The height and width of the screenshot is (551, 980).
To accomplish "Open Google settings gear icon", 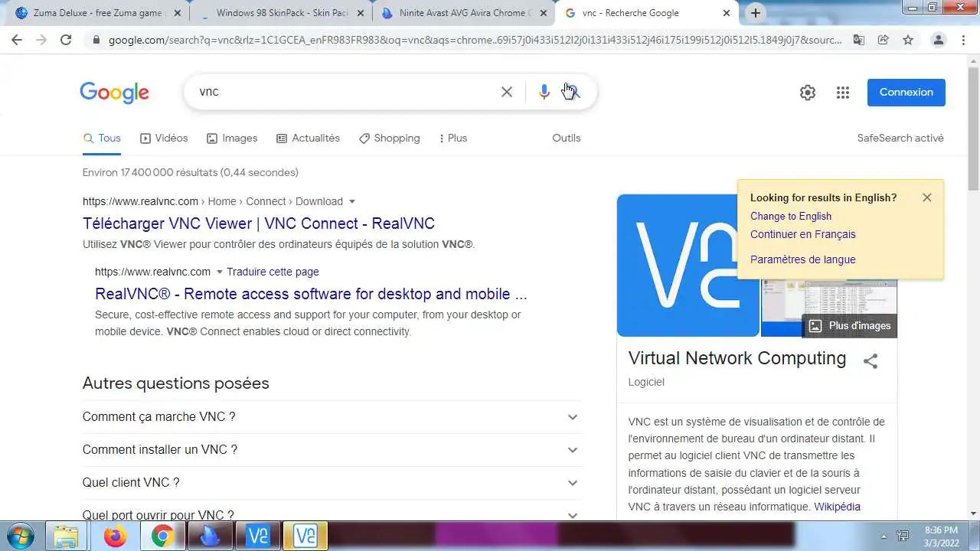I will (808, 93).
